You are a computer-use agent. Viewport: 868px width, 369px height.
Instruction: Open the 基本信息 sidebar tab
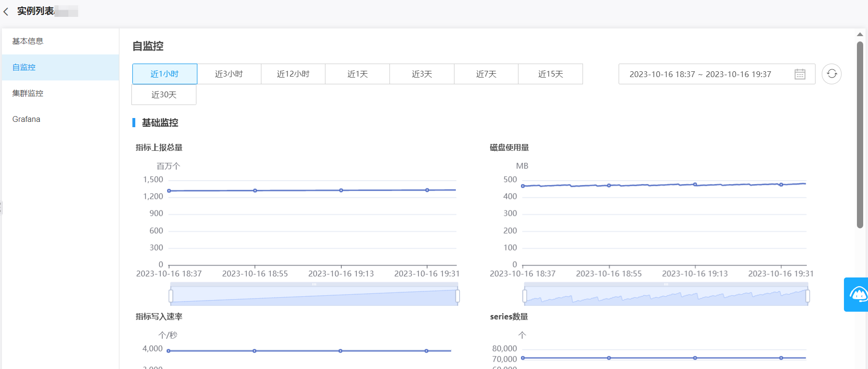coord(28,41)
